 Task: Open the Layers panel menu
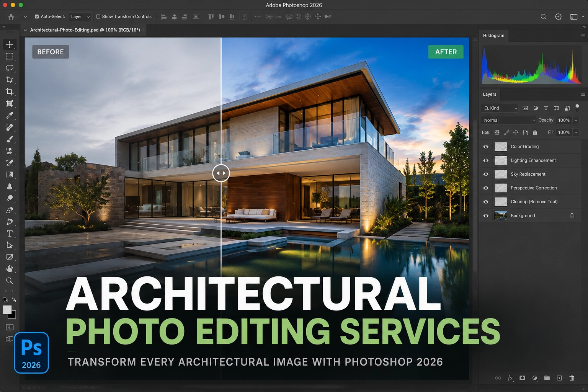click(583, 94)
